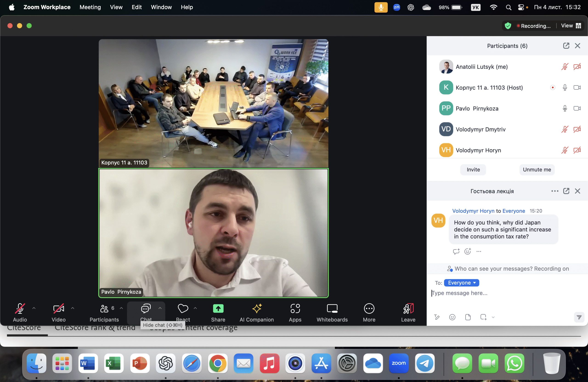Click the Share screen icon
The image size is (588, 382).
click(218, 309)
